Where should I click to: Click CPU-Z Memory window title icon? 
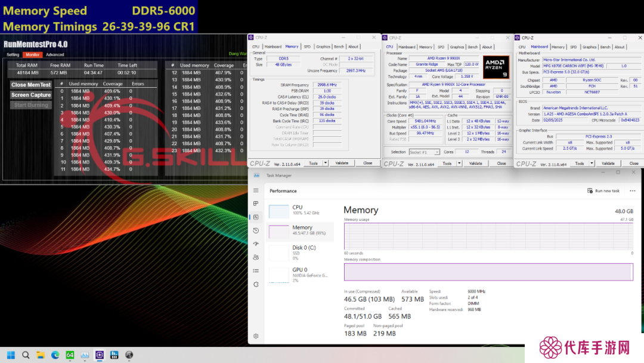tap(251, 38)
